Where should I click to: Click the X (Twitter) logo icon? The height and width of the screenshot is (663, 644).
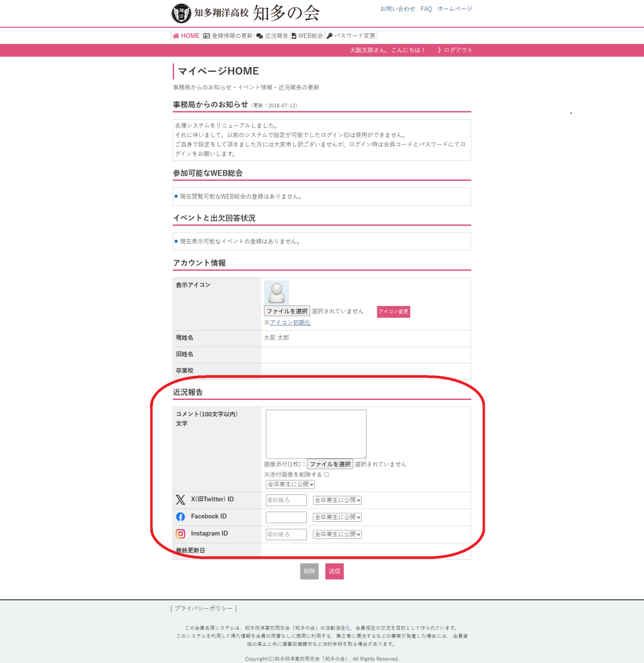pos(180,500)
